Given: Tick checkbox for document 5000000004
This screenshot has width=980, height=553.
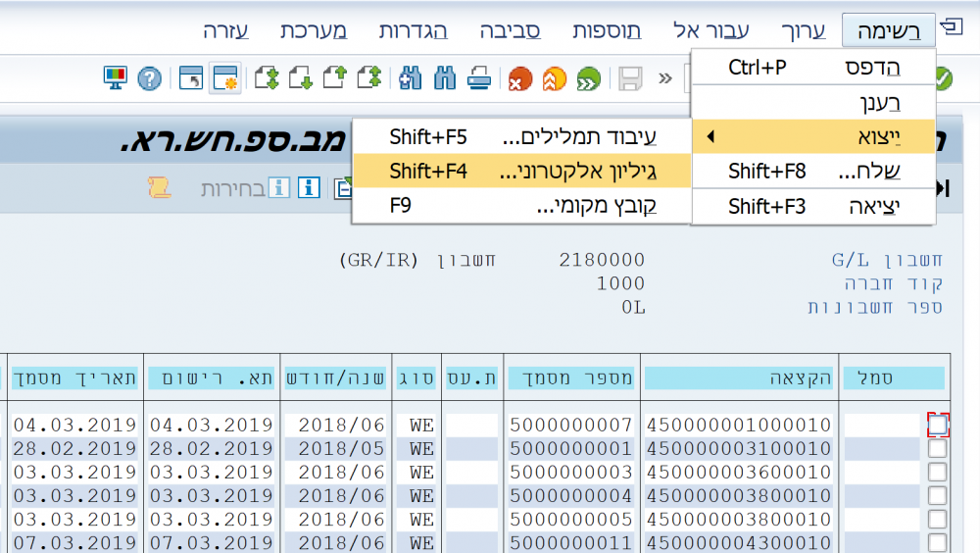Looking at the screenshot, I should coord(938,495).
